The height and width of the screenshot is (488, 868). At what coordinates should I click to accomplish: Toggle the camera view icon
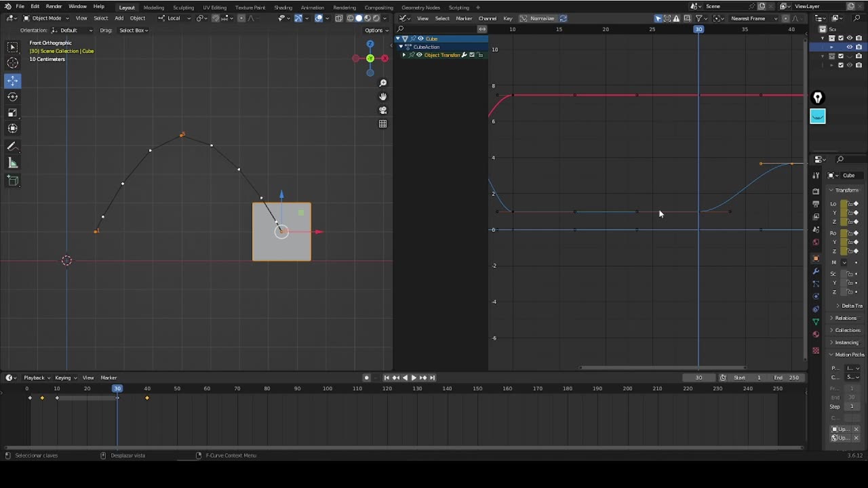(383, 110)
